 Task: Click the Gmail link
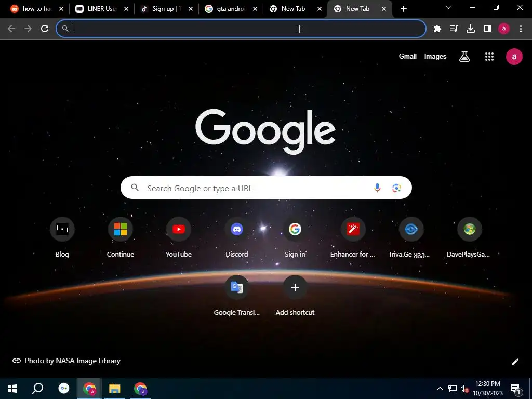(407, 56)
